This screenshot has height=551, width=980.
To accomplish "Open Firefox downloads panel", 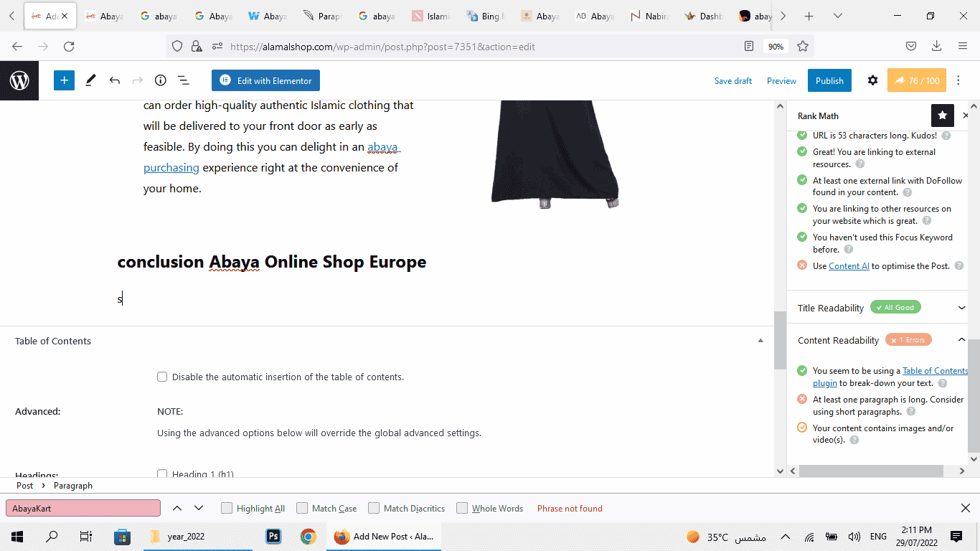I will click(x=936, y=47).
